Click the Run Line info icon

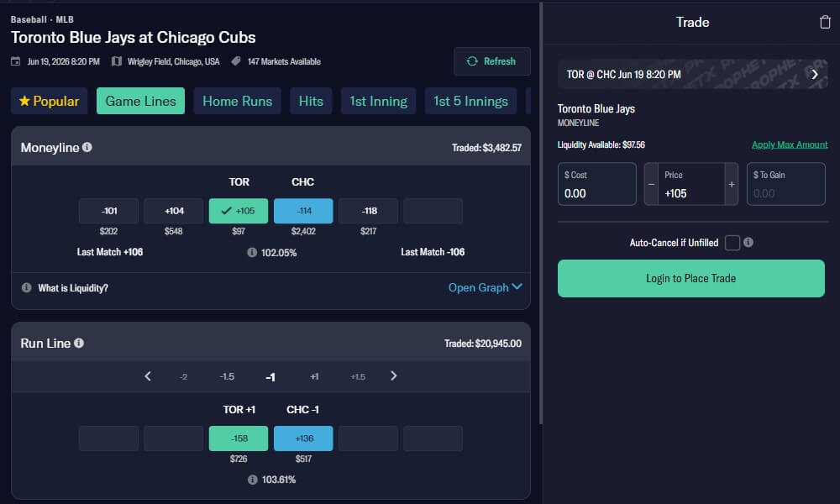tap(79, 343)
